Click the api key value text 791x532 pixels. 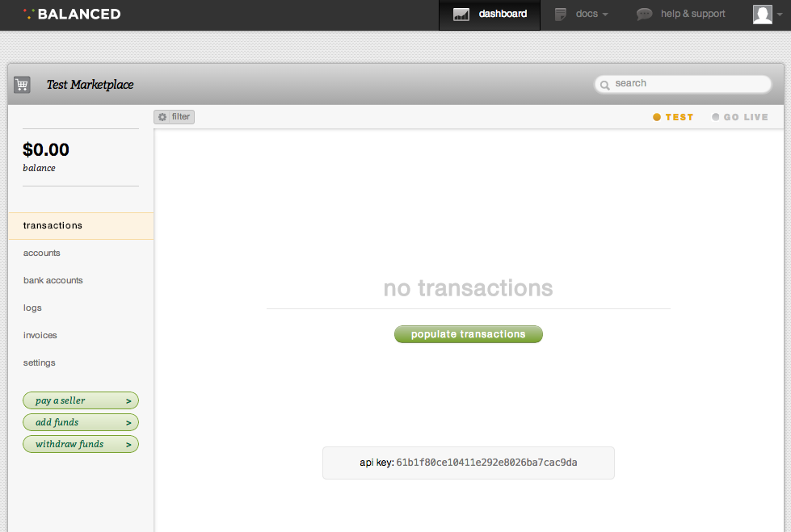coord(486,463)
